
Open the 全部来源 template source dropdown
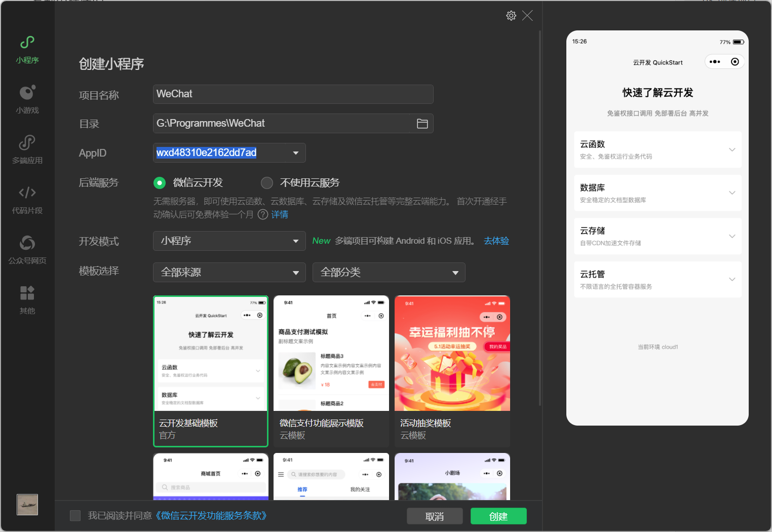click(x=229, y=273)
